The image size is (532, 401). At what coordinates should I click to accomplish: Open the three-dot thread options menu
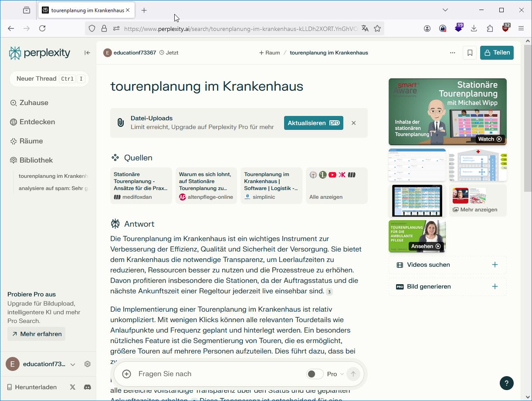point(452,53)
